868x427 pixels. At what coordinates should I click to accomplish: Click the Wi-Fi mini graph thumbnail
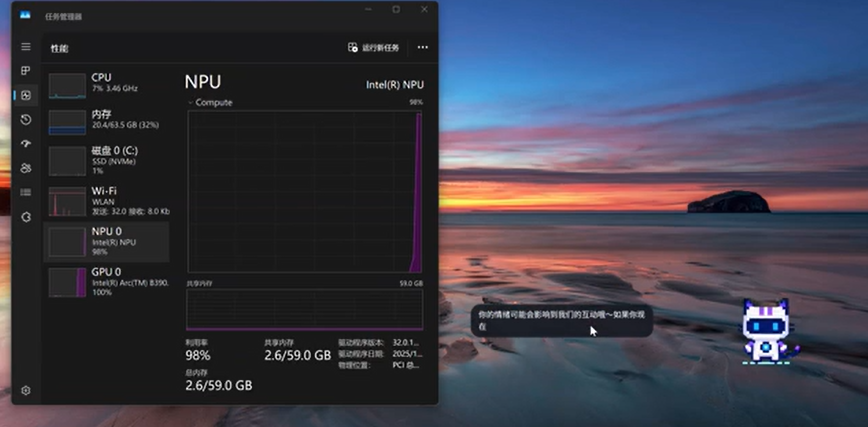[67, 201]
